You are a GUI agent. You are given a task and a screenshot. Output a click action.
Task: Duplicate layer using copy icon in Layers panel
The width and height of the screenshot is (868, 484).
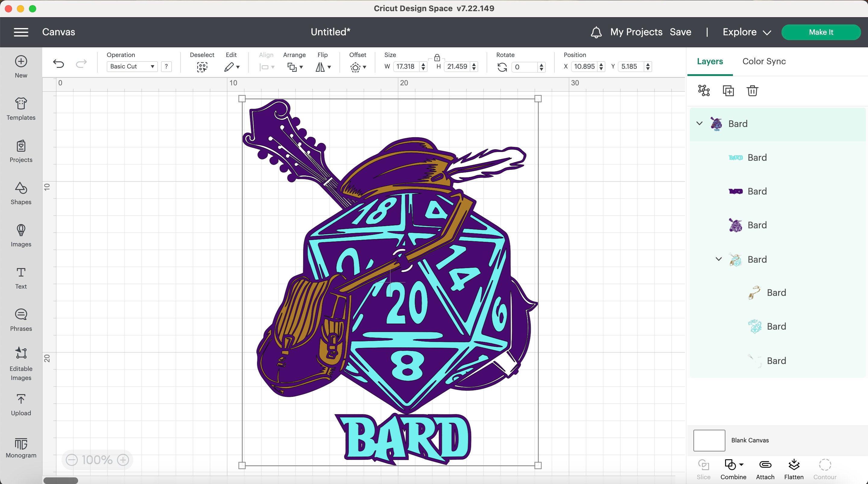point(728,90)
